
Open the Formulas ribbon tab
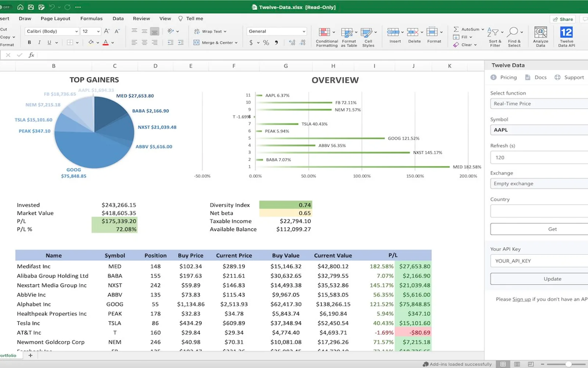coord(92,18)
